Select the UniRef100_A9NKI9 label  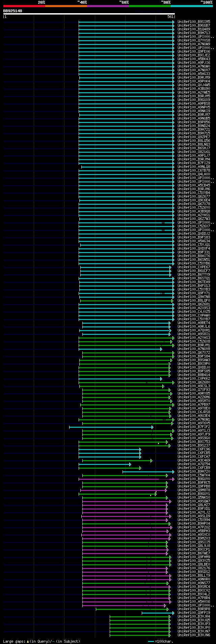pos(194,111)
